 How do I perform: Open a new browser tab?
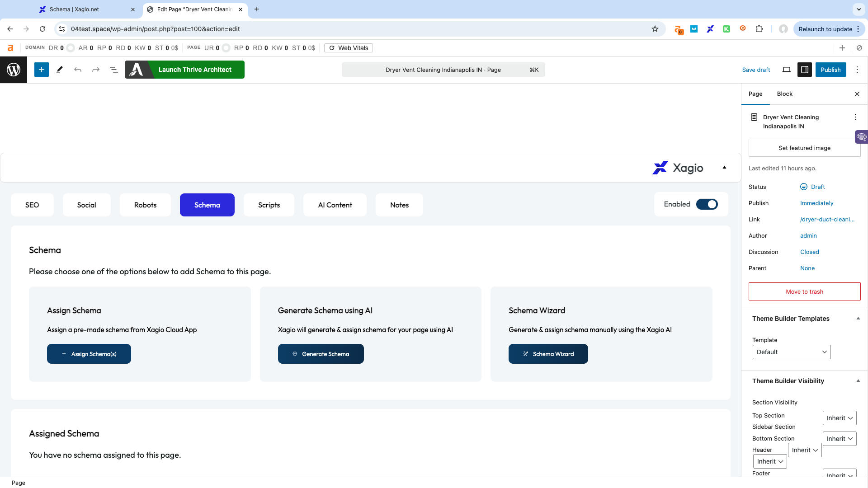(257, 9)
